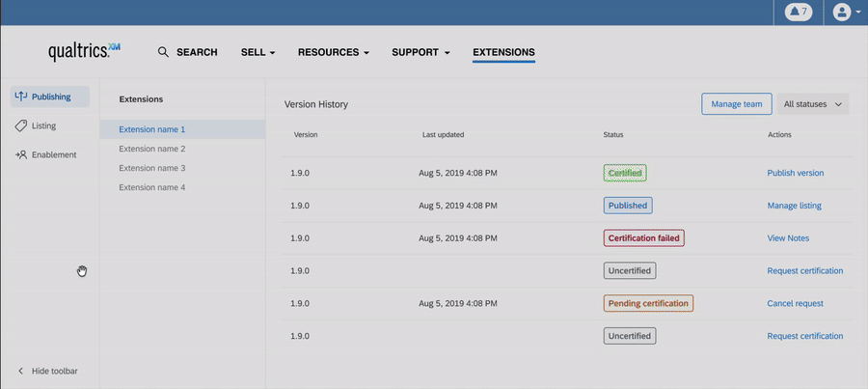Open the SUPPORT dropdown menu
The width and height of the screenshot is (868, 389).
420,52
